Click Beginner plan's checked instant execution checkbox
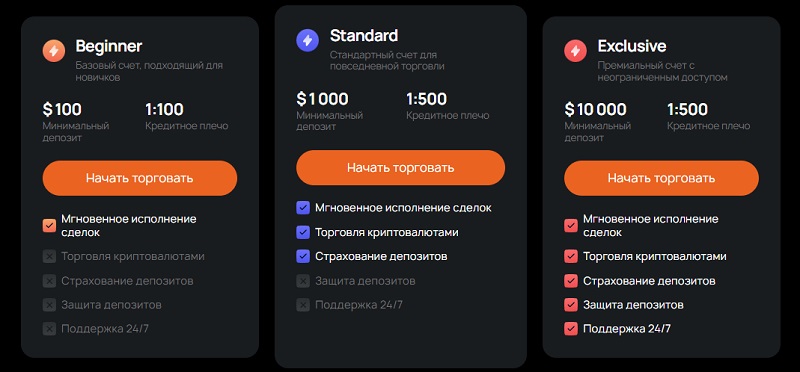This screenshot has width=800, height=372. [49, 226]
